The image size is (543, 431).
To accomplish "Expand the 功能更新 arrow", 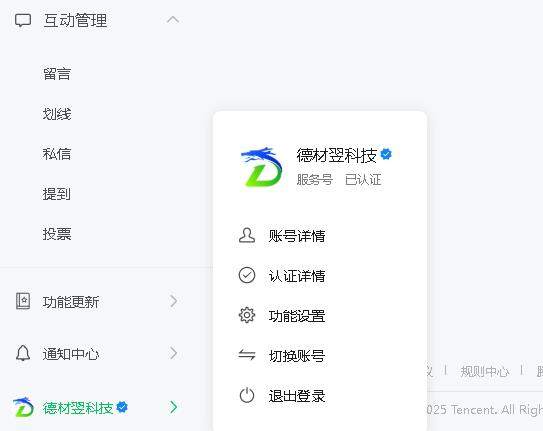I will click(x=173, y=301).
